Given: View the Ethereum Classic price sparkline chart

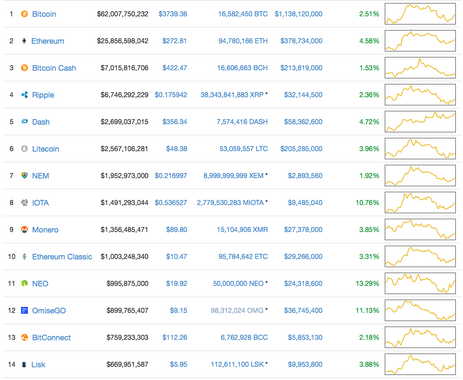Looking at the screenshot, I should coord(420,256).
